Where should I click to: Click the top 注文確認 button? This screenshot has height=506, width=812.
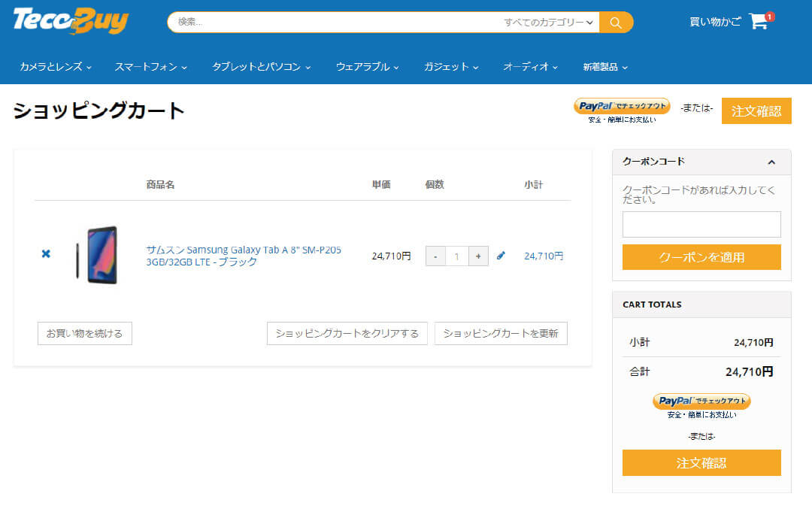756,111
